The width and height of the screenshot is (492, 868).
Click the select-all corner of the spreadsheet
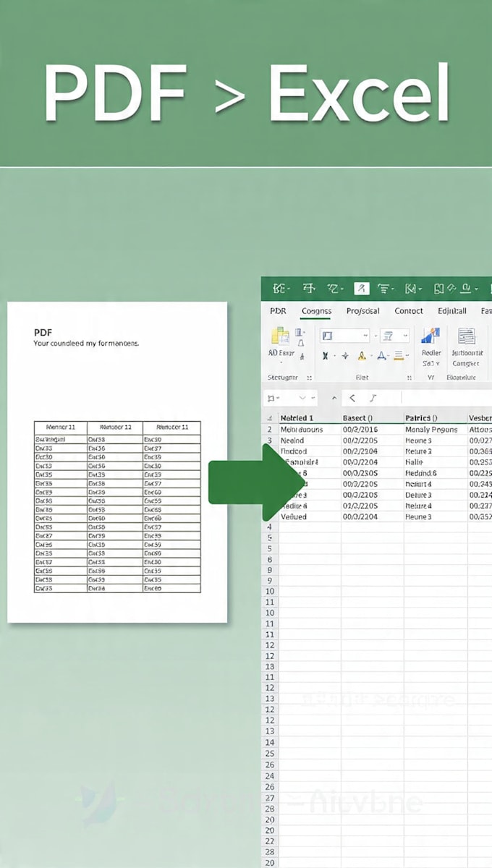click(269, 418)
